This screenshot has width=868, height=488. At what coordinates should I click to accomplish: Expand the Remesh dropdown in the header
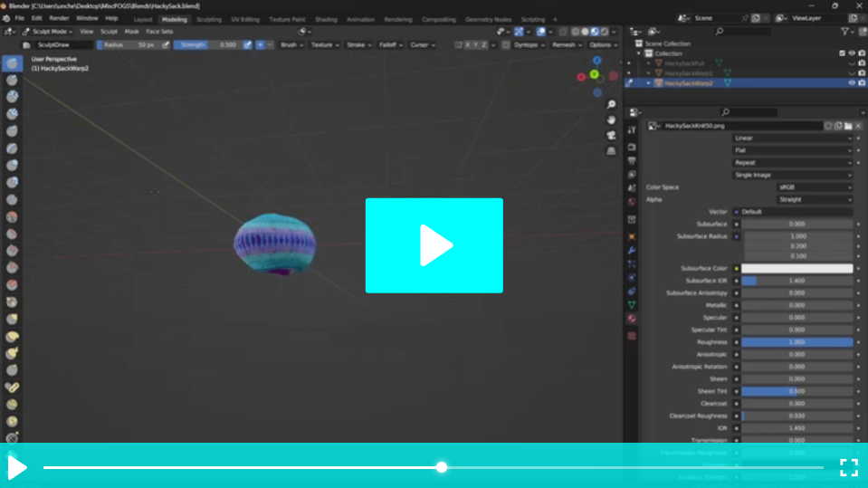tap(566, 44)
